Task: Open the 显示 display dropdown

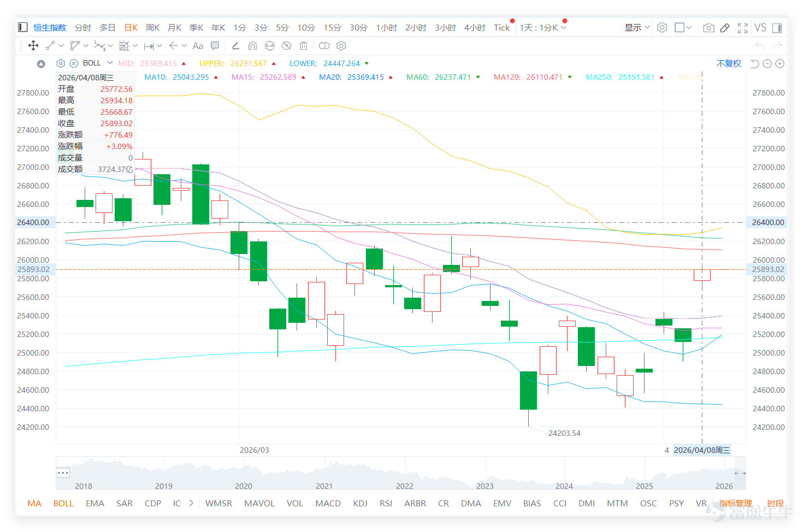Action: 637,27
